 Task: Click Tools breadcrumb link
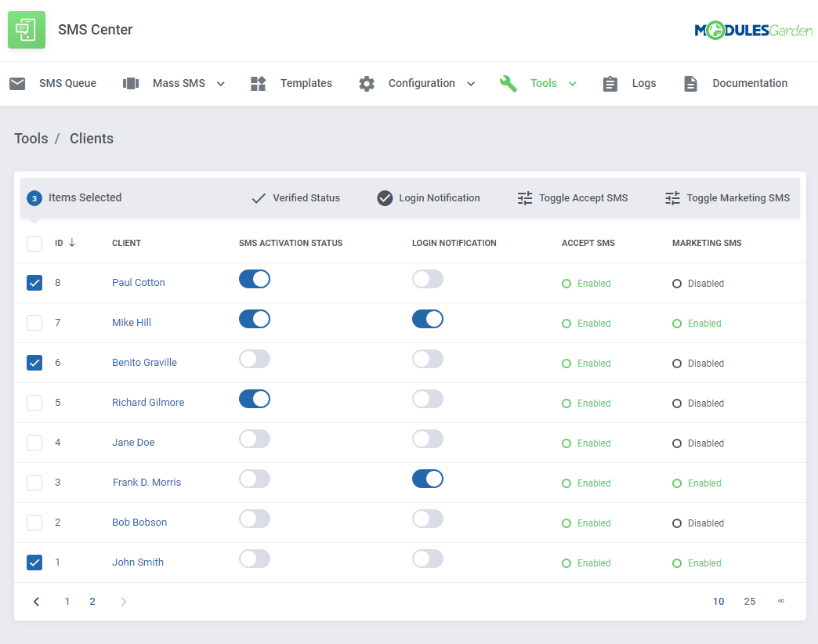(x=31, y=139)
